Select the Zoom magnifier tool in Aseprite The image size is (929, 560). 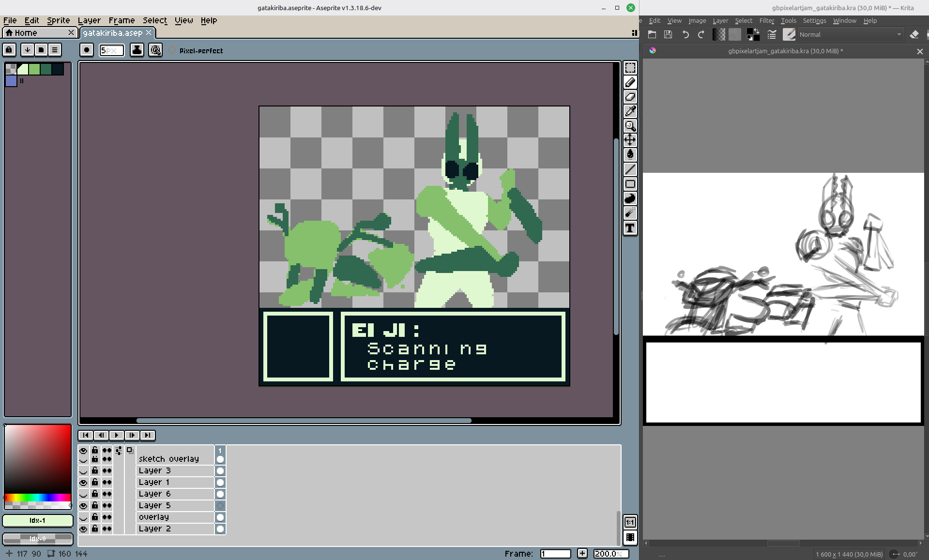click(630, 126)
